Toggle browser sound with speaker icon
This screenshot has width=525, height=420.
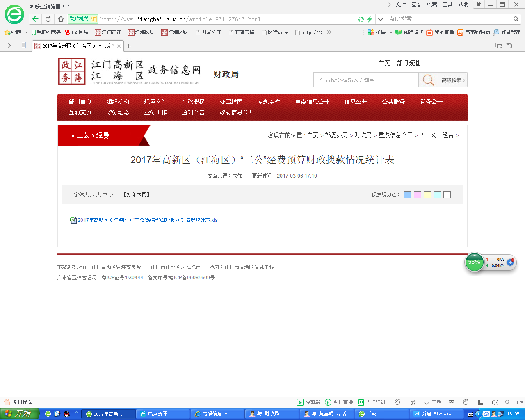pos(495,402)
